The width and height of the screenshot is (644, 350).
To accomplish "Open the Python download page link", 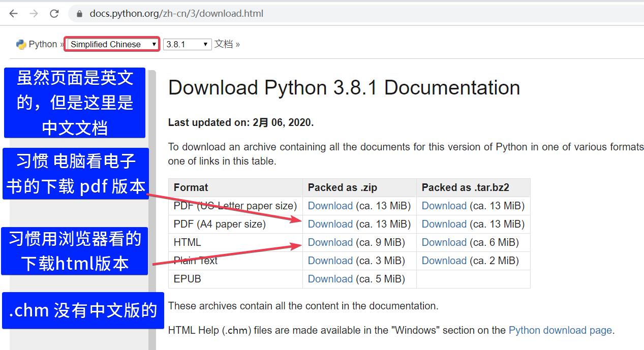I will 560,330.
